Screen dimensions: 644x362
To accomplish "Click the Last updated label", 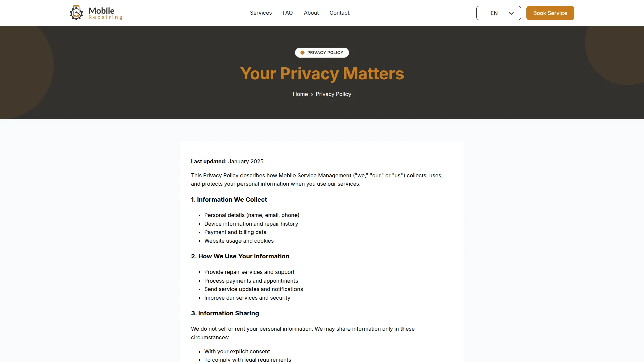I will (209, 162).
